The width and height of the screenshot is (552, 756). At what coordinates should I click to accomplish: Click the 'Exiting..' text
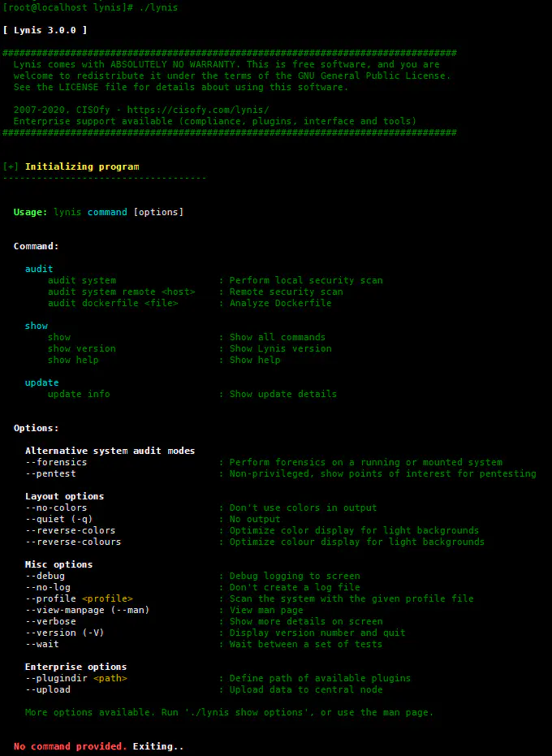click(x=158, y=747)
